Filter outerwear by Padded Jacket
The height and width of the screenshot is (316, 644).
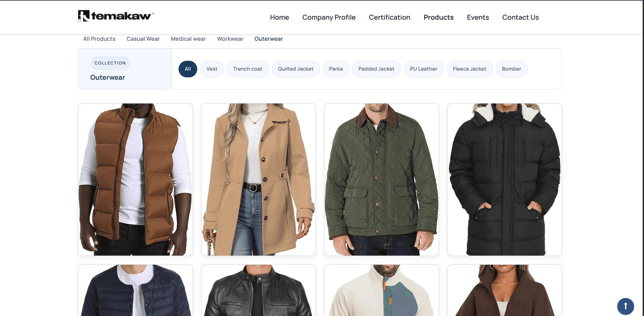pos(376,69)
